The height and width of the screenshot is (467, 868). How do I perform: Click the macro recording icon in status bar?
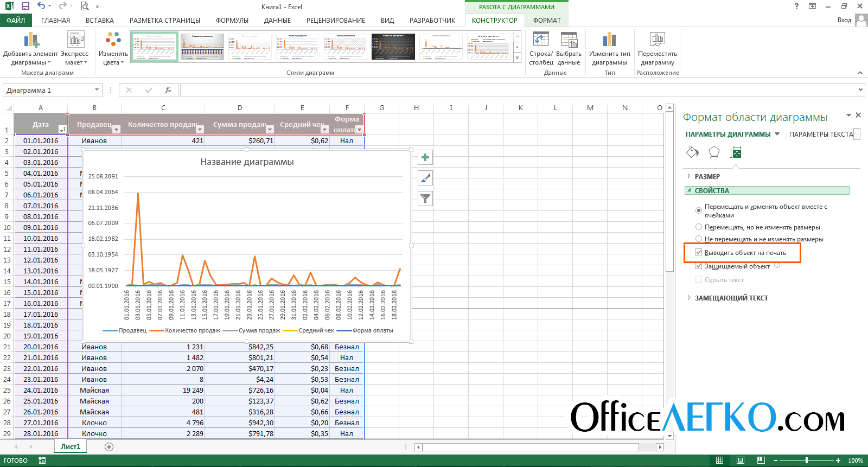coord(42,460)
